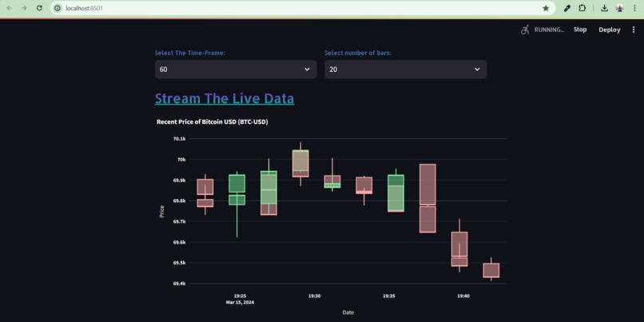Viewport: 644px width, 322px height.
Task: Open the Streamlit app three-dot menu
Action: click(634, 30)
